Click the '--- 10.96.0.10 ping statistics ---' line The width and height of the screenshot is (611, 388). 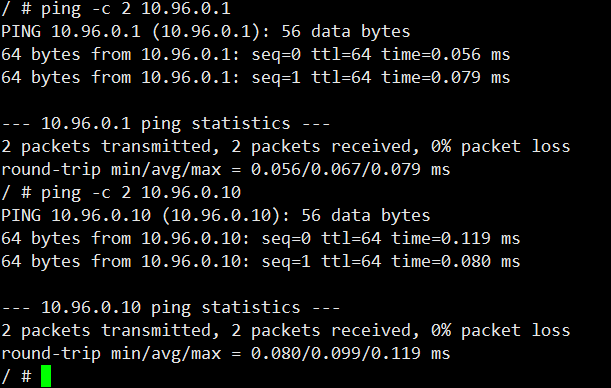[171, 307]
